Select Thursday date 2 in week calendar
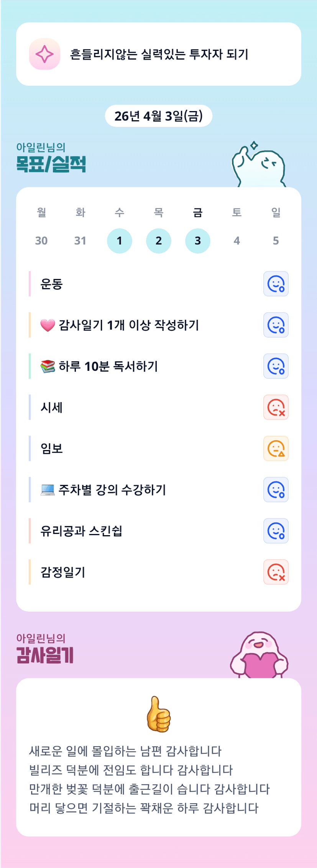Image resolution: width=317 pixels, height=868 pixels. (159, 241)
